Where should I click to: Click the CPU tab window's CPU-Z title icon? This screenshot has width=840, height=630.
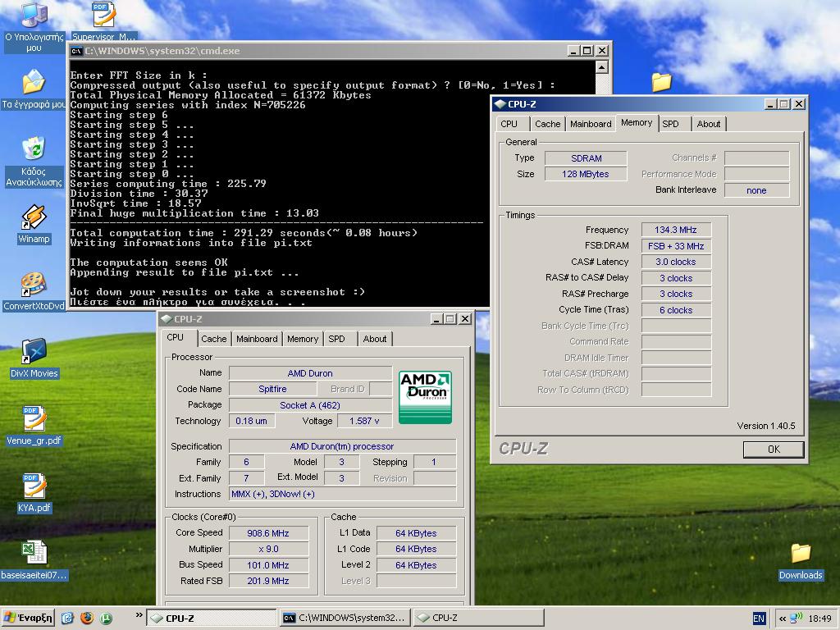pyautogui.click(x=166, y=319)
